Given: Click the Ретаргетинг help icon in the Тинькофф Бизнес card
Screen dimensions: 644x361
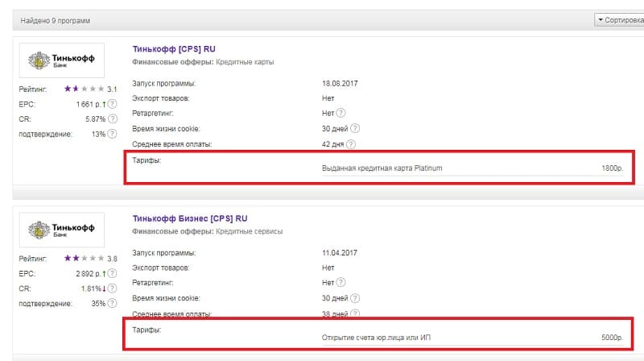Looking at the screenshot, I should click(x=343, y=283).
